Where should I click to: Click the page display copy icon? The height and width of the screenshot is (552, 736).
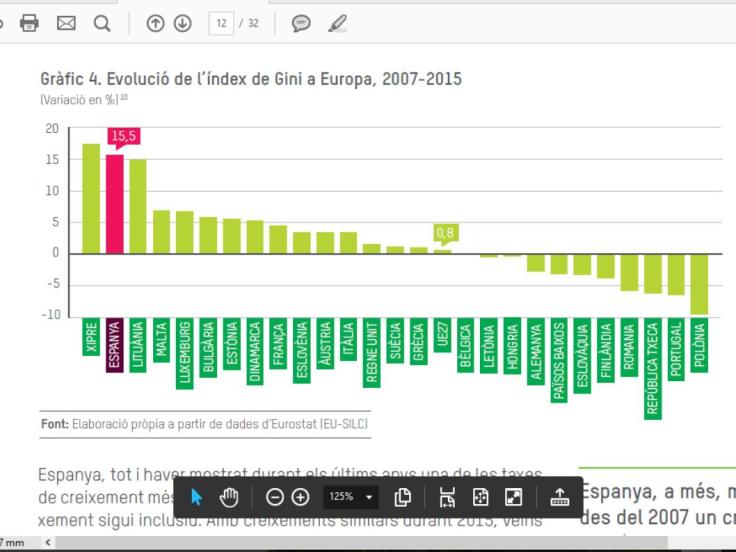[403, 497]
